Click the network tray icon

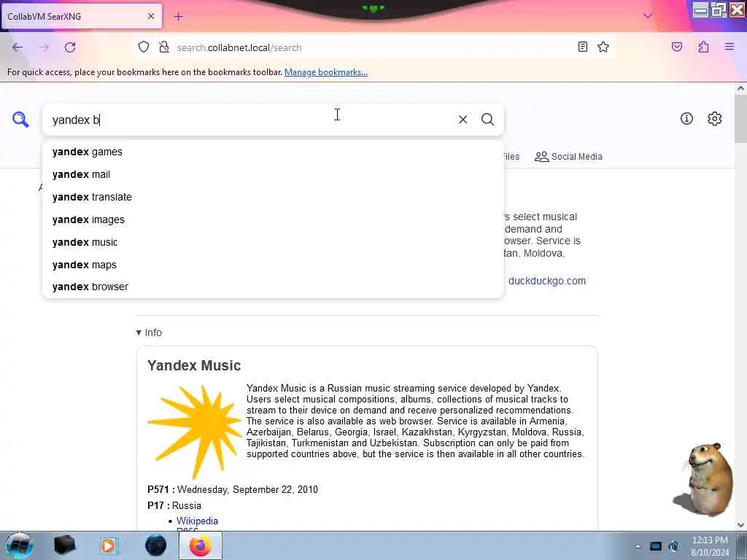click(673, 546)
